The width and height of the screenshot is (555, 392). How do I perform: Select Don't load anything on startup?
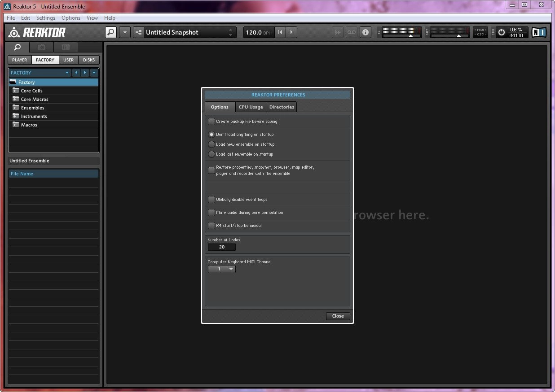pos(211,135)
